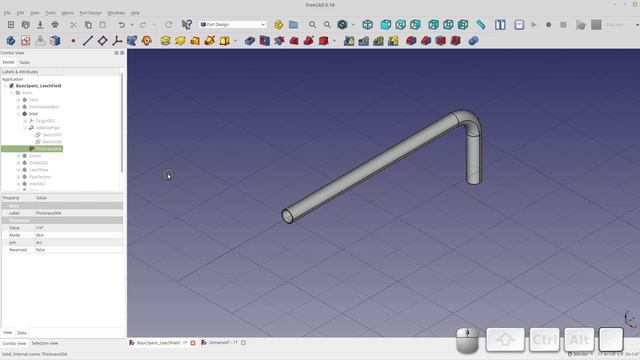
Task: Select the Origin002 tree item
Action: 45,121
